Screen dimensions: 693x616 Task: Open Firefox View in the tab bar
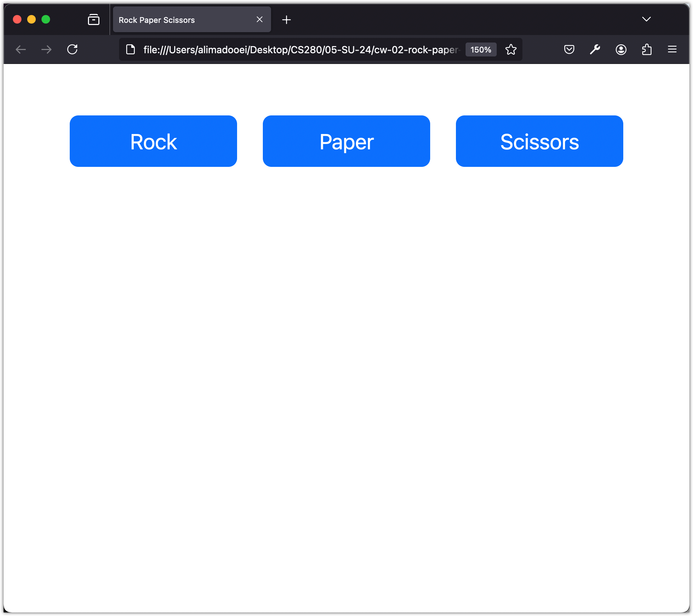94,19
